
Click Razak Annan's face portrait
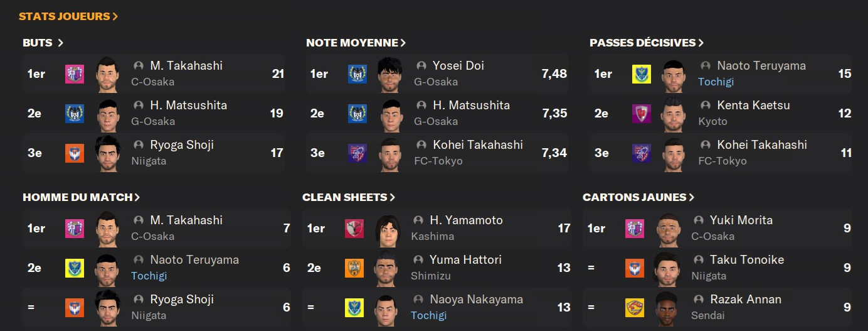(667, 308)
